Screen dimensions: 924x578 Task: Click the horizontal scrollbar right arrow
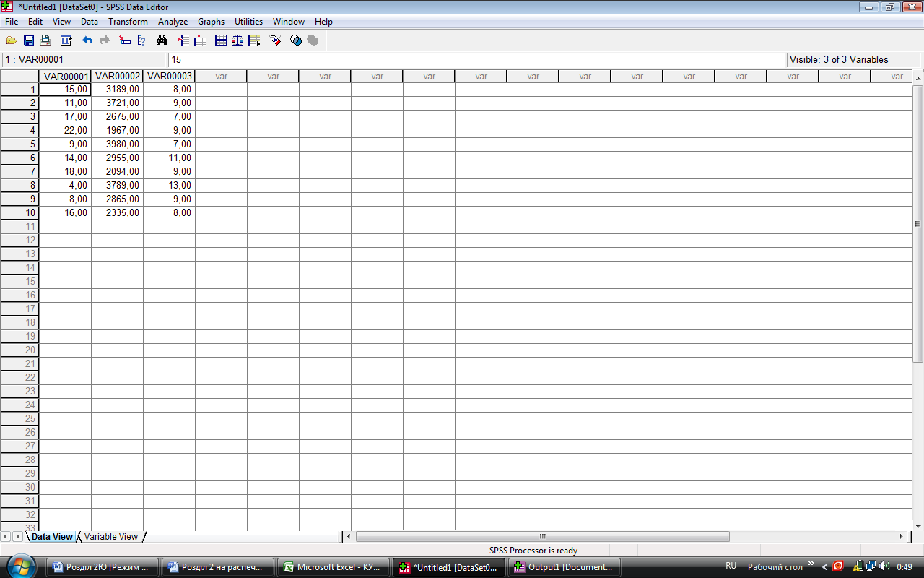pos(901,536)
